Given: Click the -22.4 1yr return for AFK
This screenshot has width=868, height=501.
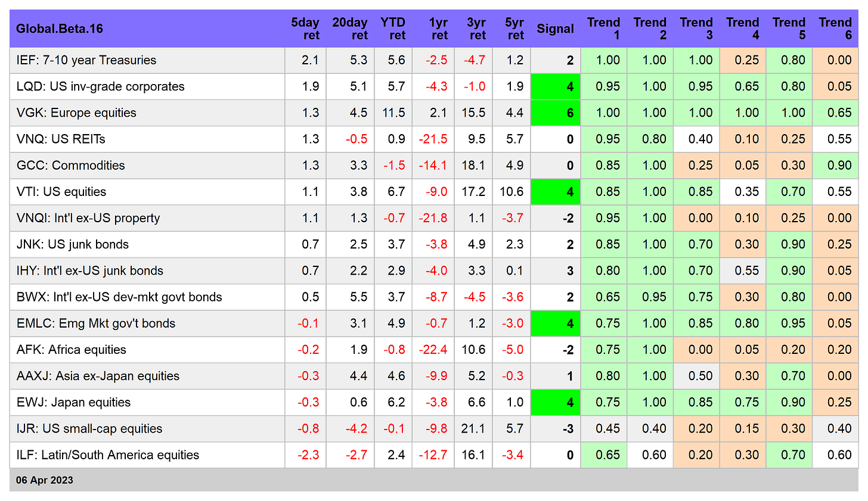Looking at the screenshot, I should (x=433, y=350).
